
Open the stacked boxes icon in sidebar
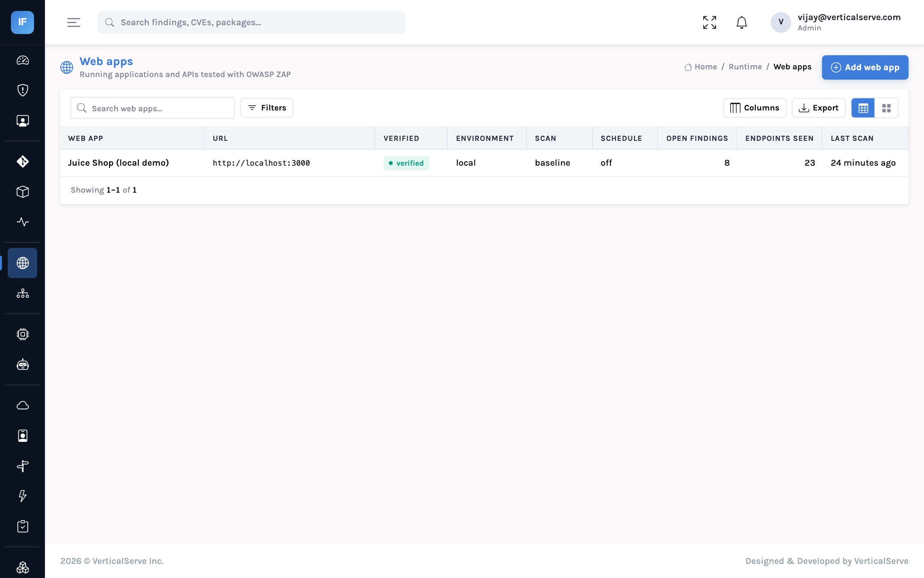point(23,567)
